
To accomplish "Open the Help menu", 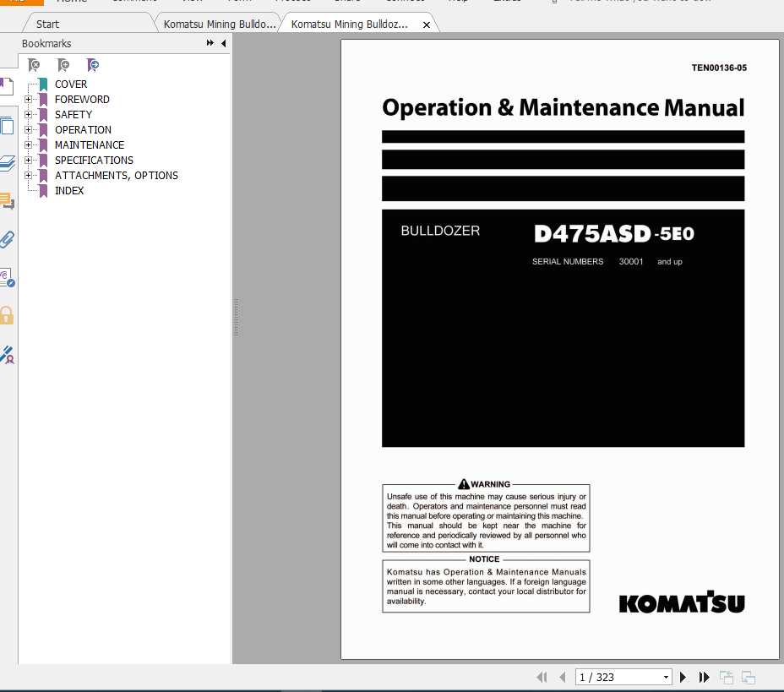I will coord(459,2).
